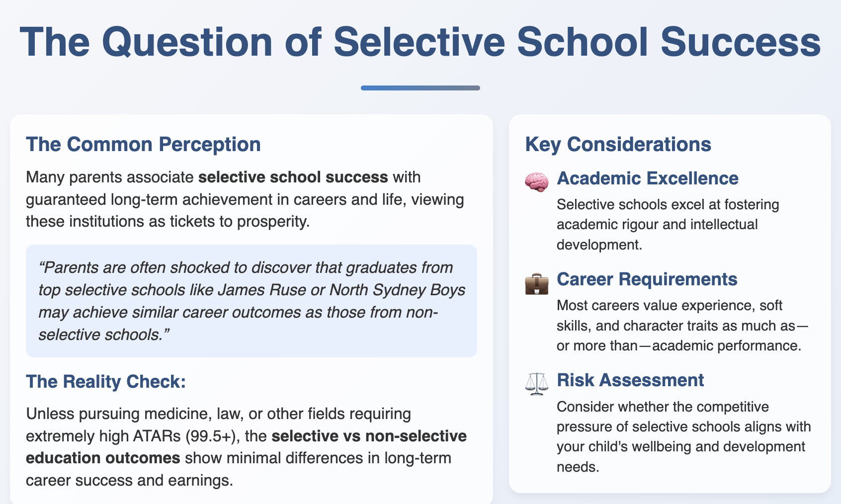Click the italic quote mentioning James Ruse
This screenshot has width=841, height=504.
pyautogui.click(x=251, y=301)
